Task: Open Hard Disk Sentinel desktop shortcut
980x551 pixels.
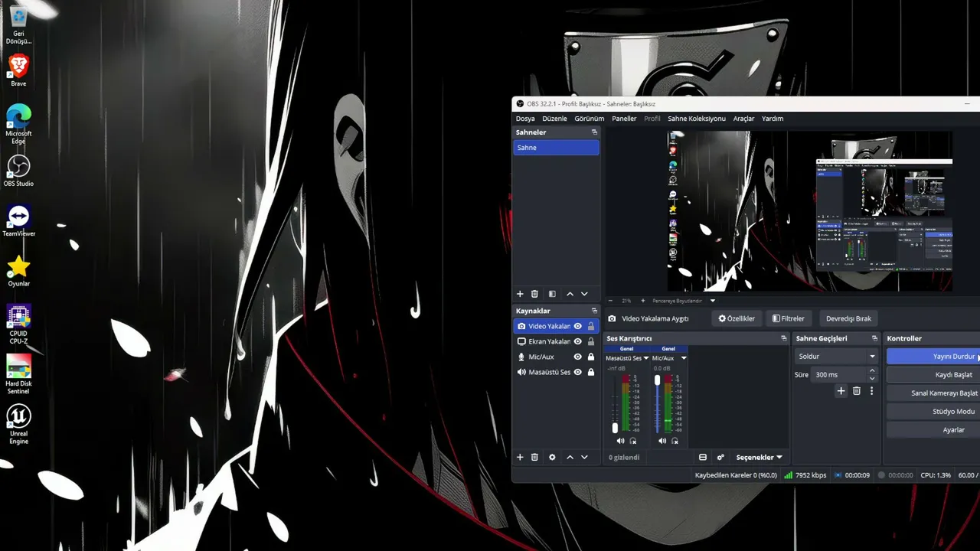Action: click(18, 374)
